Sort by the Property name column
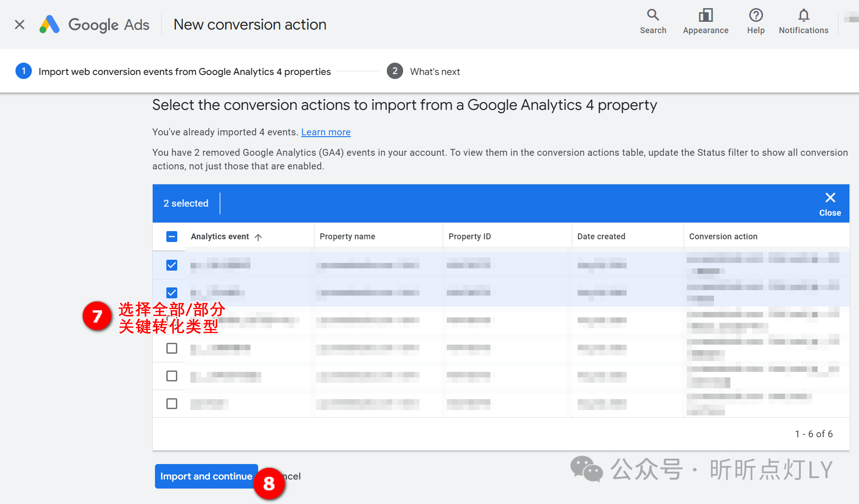This screenshot has width=859, height=504. click(347, 236)
